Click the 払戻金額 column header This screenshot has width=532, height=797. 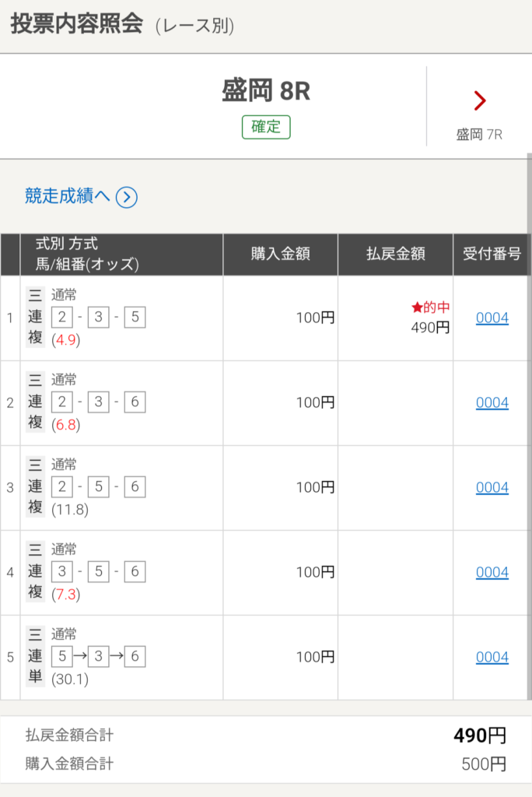click(395, 255)
